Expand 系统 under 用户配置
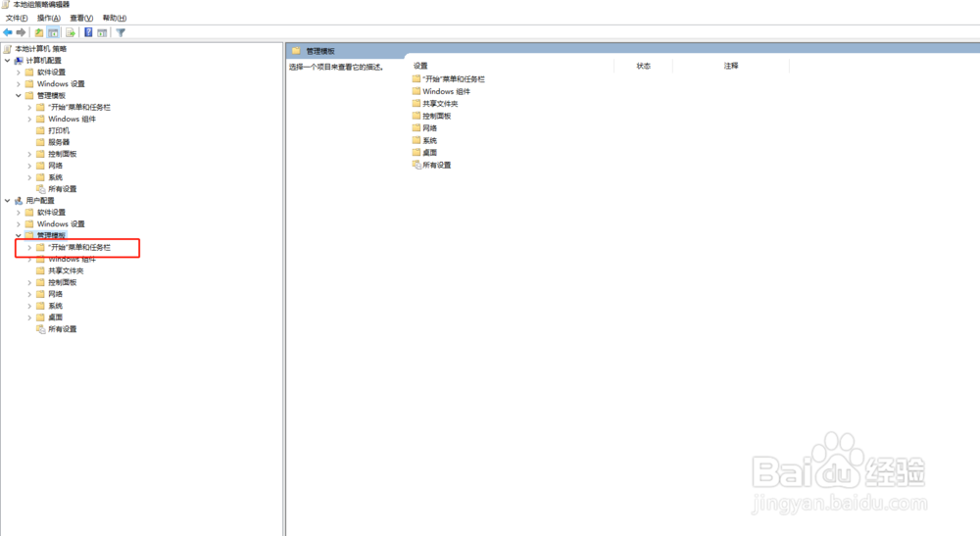980x536 pixels. pos(29,306)
